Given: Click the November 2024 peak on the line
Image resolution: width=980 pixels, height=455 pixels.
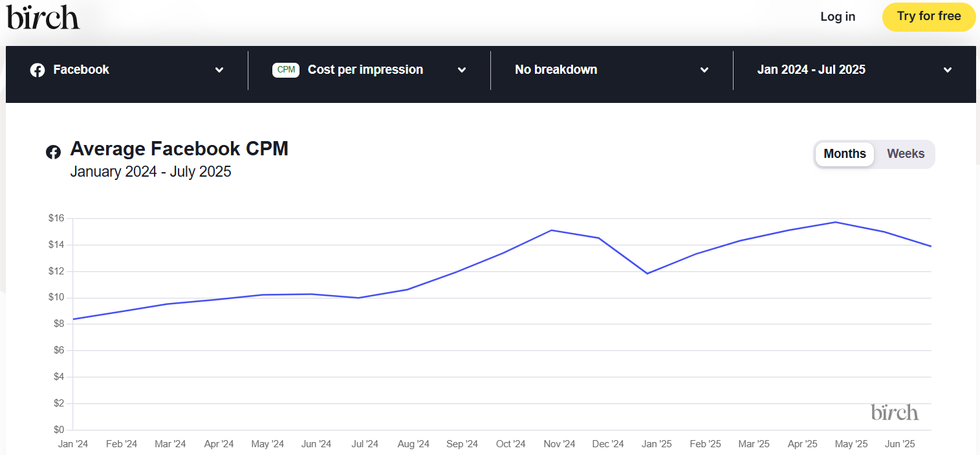Looking at the screenshot, I should click(x=550, y=230).
